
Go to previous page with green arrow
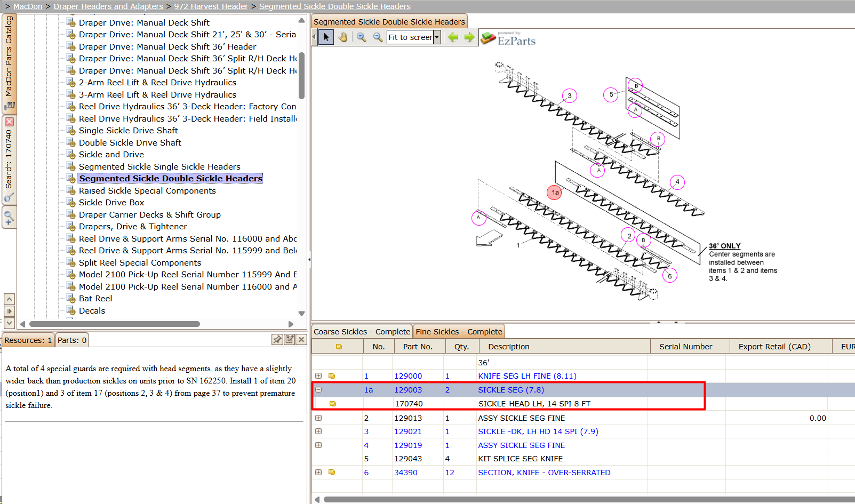[453, 37]
